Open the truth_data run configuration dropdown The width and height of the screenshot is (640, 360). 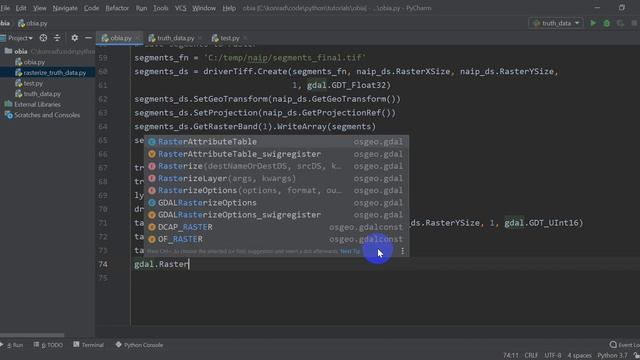tap(556, 23)
